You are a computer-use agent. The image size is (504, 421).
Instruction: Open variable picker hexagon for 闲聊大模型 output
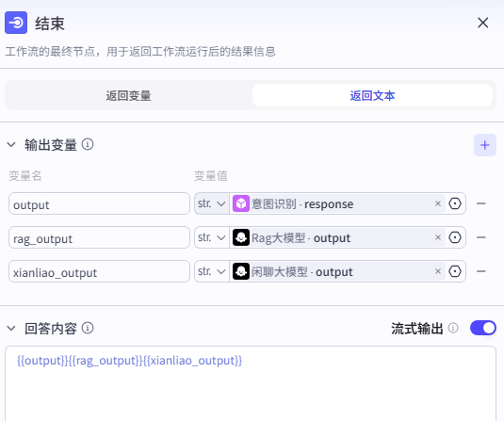point(455,271)
